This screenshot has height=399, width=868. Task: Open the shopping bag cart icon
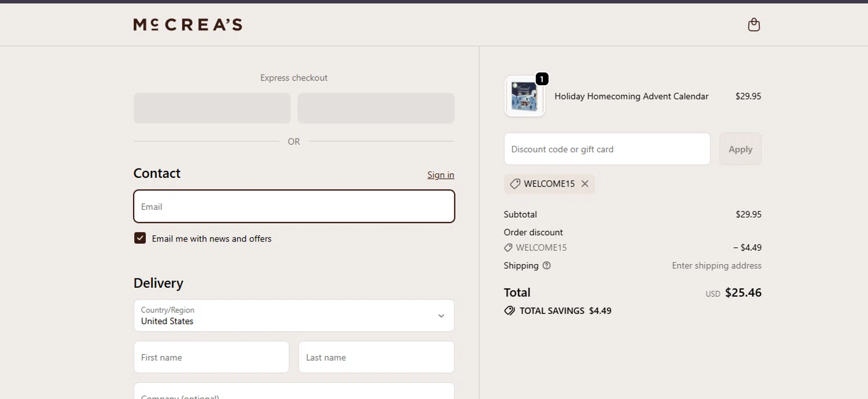pyautogui.click(x=753, y=24)
